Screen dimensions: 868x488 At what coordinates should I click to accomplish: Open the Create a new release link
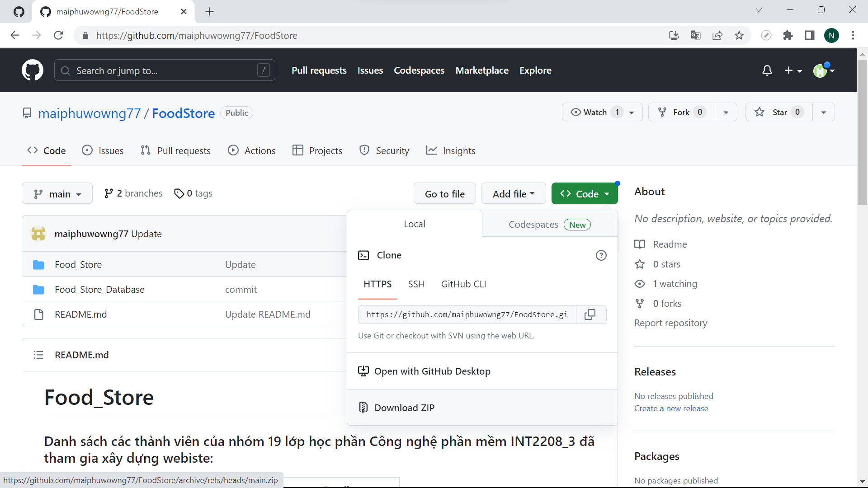click(671, 408)
